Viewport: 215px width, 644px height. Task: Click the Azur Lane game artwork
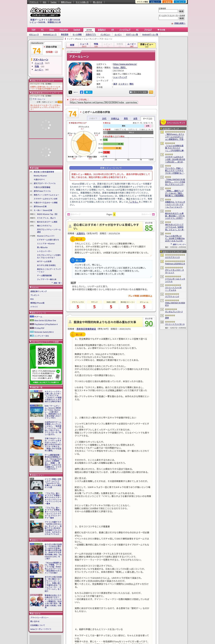click(x=80, y=74)
